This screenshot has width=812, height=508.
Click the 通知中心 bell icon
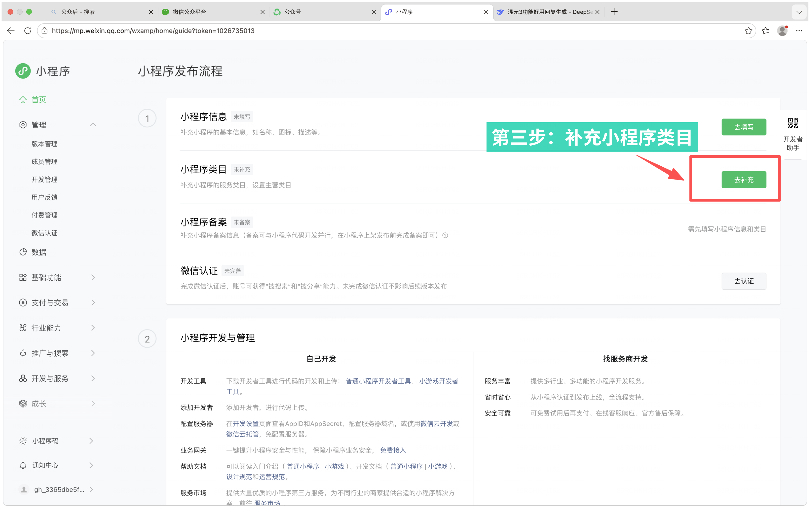(x=23, y=465)
